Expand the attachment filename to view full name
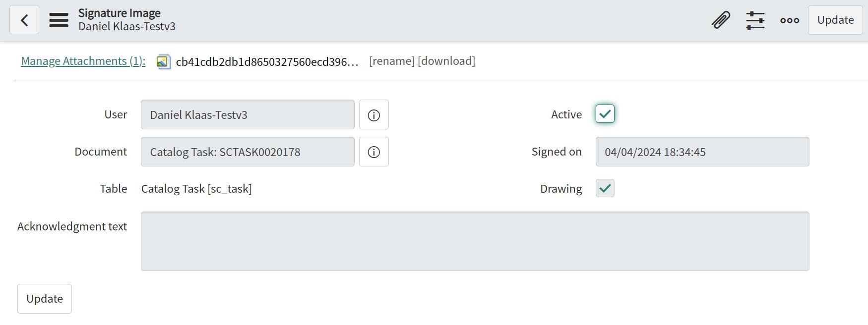Viewport: 868px width, 325px height. pos(268,61)
